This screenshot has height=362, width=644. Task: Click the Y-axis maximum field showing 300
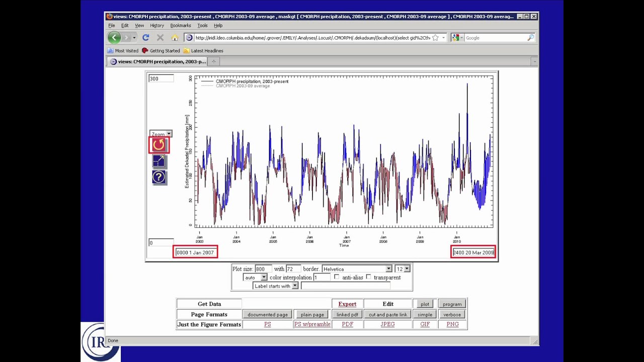coord(161,78)
